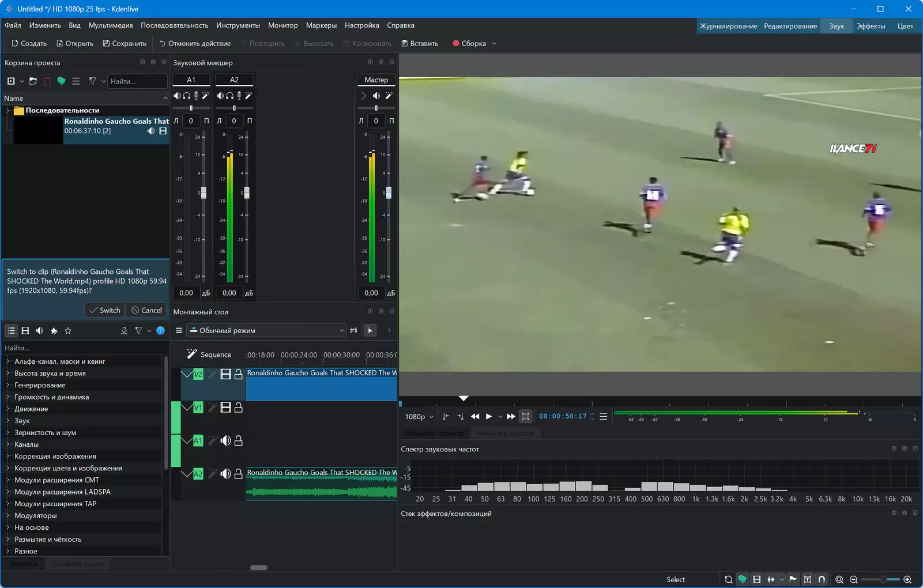The image size is (923, 588).
Task: Click the zoom-to-fit icon in the monitor
Action: pyautogui.click(x=525, y=416)
